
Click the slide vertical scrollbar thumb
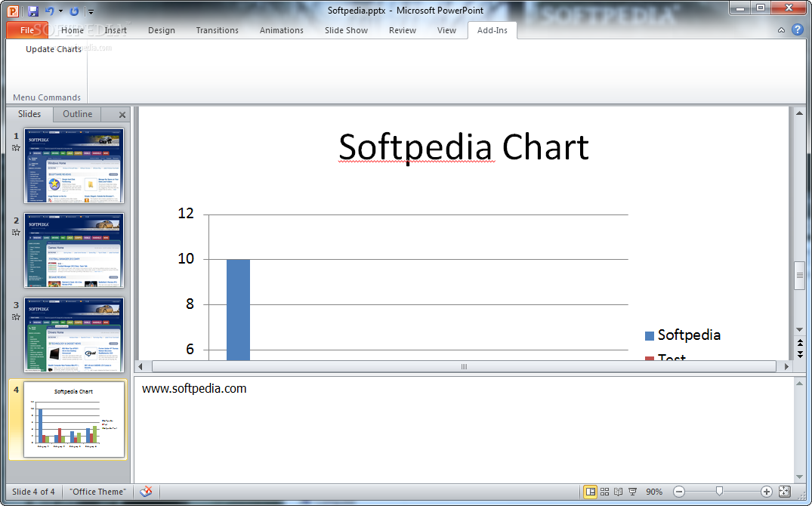pos(799,276)
